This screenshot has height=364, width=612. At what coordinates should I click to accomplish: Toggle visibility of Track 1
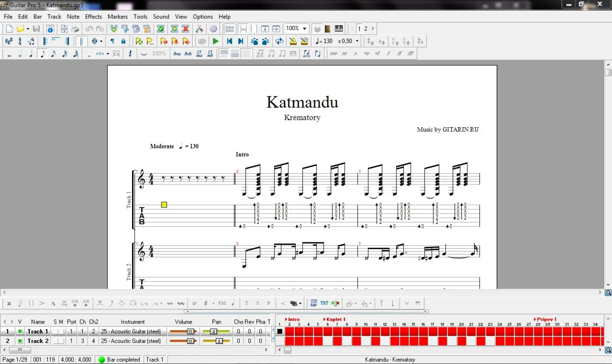tap(20, 331)
